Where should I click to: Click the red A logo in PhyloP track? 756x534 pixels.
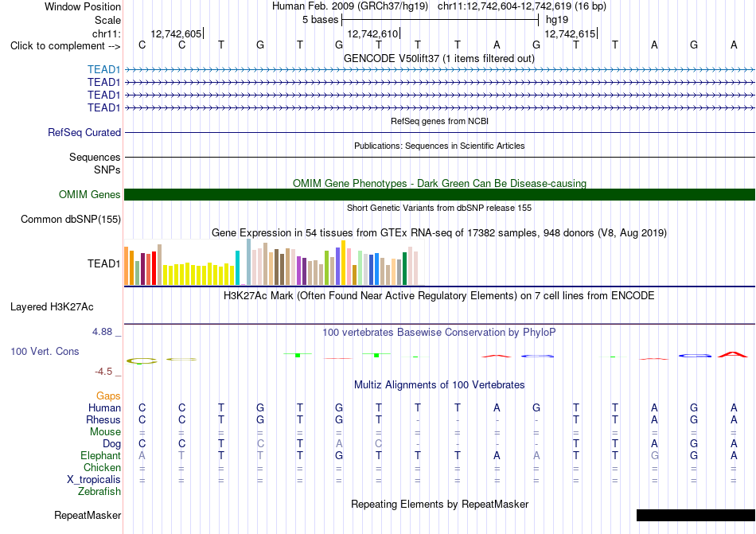pyautogui.click(x=732, y=355)
